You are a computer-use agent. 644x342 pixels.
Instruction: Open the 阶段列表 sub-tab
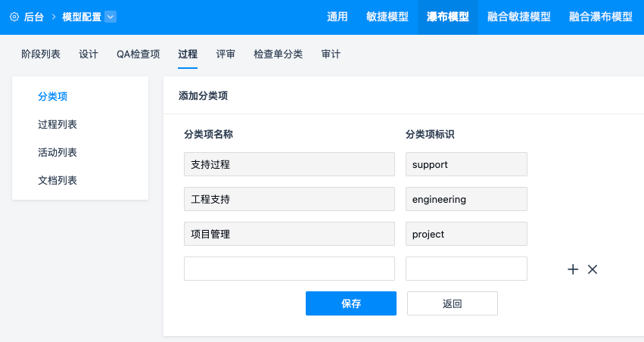click(x=41, y=54)
